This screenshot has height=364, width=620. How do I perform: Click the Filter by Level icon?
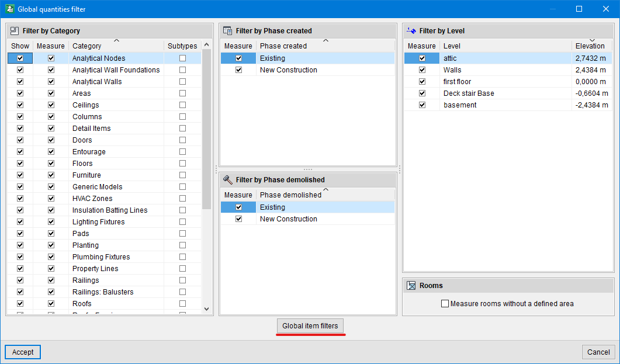(411, 31)
